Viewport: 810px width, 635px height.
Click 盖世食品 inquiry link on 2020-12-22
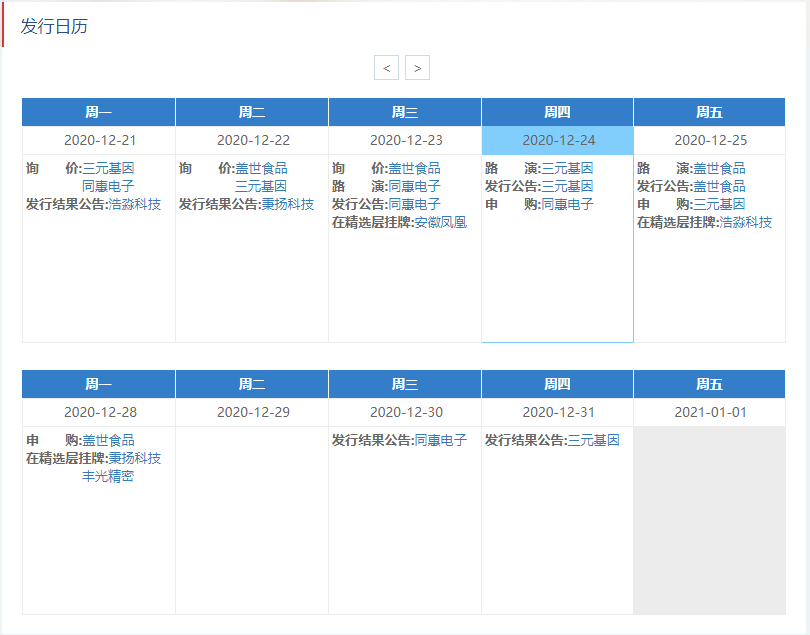[x=261, y=168]
